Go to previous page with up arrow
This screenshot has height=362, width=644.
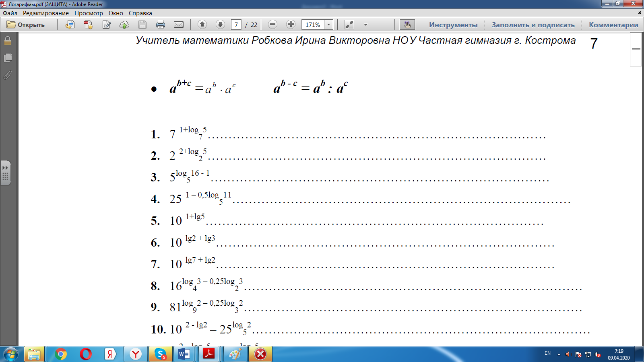tap(202, 25)
